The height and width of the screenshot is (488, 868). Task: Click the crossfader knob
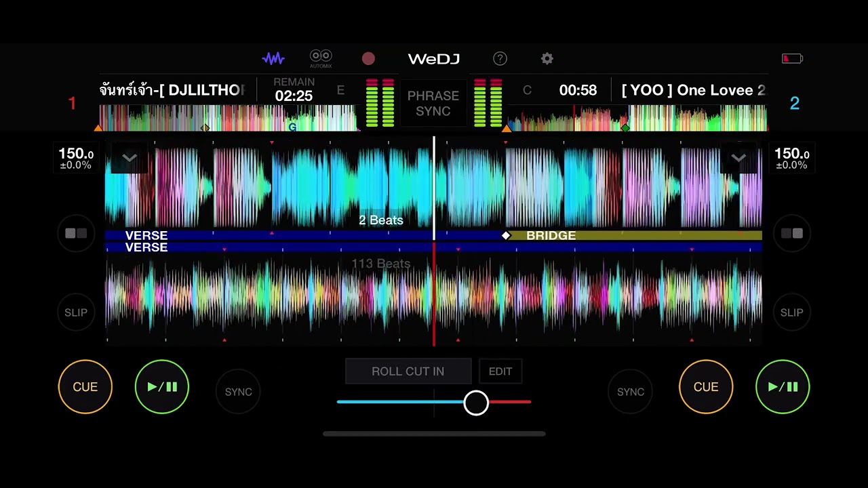click(476, 403)
